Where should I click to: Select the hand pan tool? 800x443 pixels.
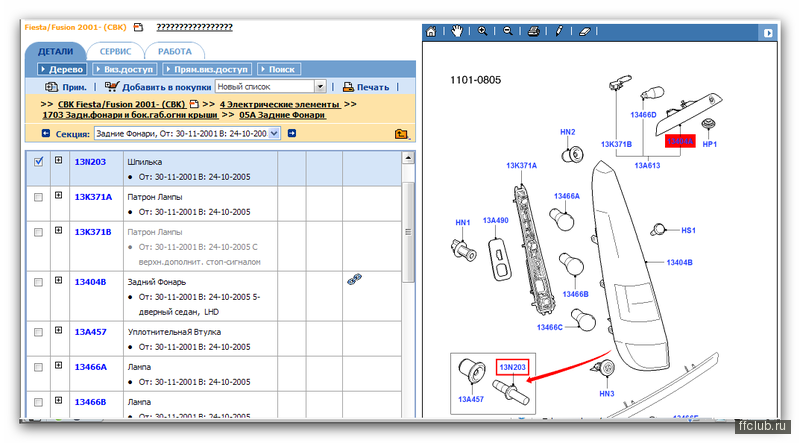[x=457, y=31]
